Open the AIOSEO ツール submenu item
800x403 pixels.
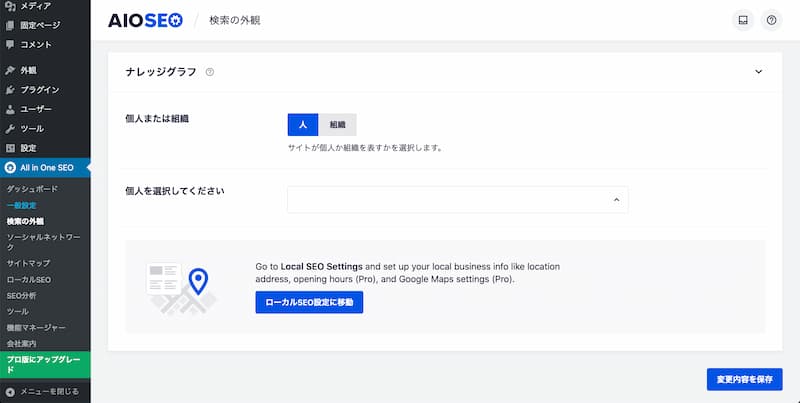point(17,311)
